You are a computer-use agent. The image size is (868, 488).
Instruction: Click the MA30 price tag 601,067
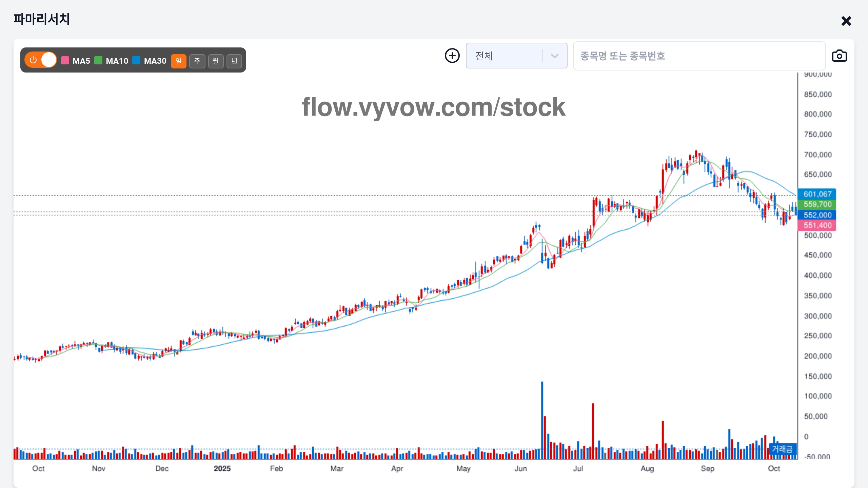click(x=817, y=194)
